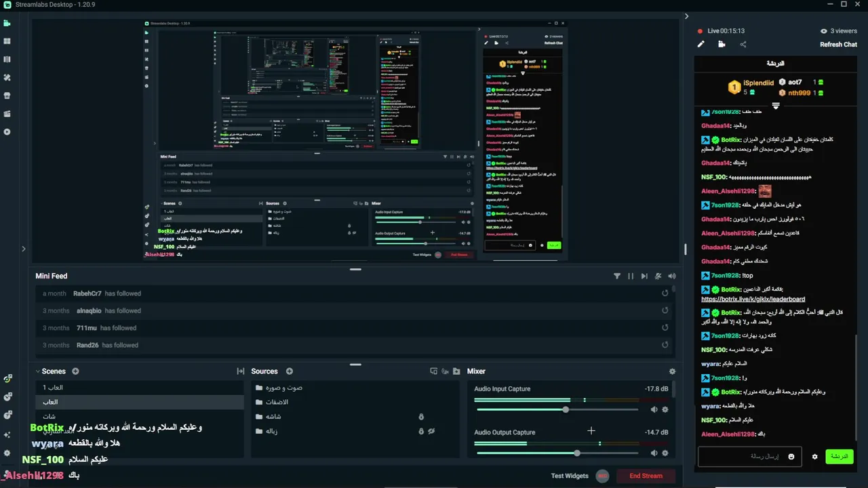868x488 pixels.
Task: Mute Audio Input Capture
Action: coord(654,409)
